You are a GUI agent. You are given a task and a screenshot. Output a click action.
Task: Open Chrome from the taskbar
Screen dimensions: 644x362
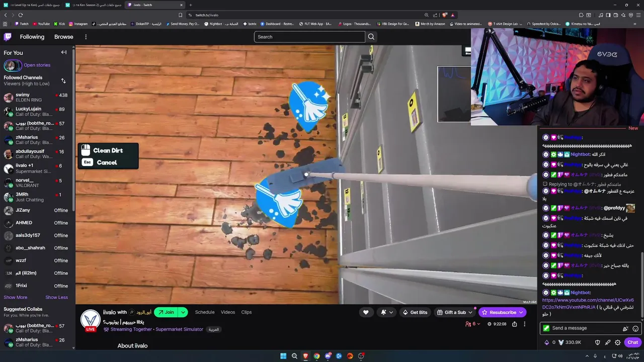[316, 356]
